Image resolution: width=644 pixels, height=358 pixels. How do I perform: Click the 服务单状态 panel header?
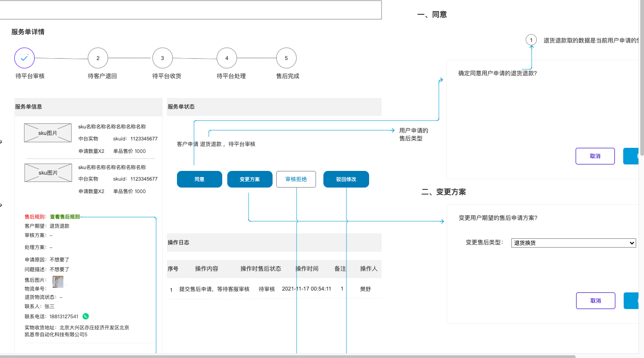[x=274, y=107]
